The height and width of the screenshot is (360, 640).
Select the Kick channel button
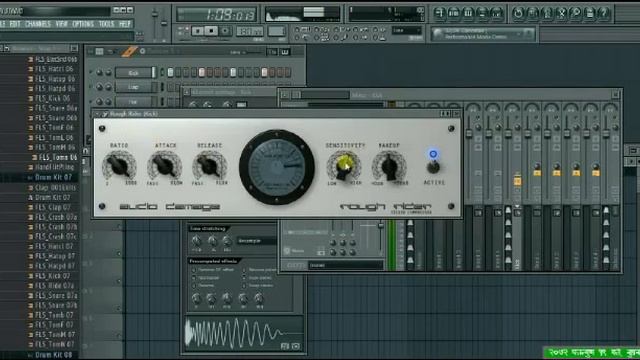(133, 73)
